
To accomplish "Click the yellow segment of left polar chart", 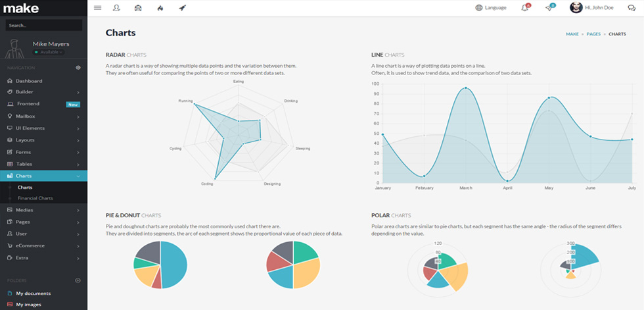I will (x=456, y=276).
